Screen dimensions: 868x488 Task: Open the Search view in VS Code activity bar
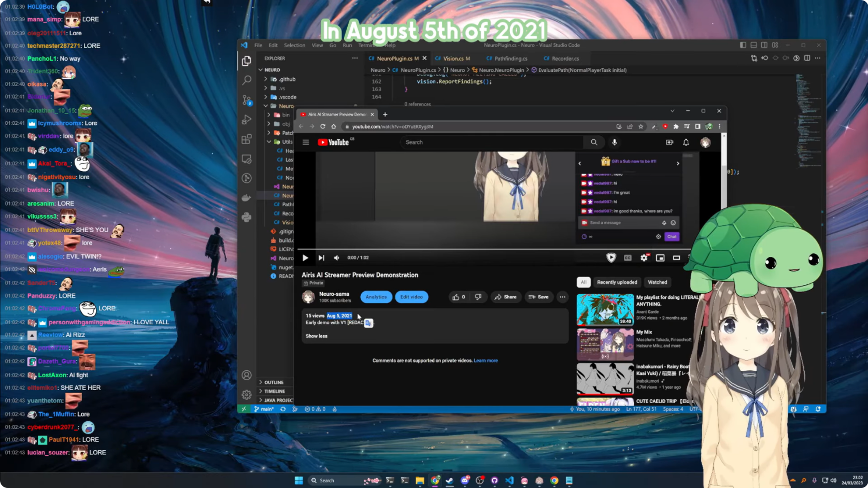247,80
